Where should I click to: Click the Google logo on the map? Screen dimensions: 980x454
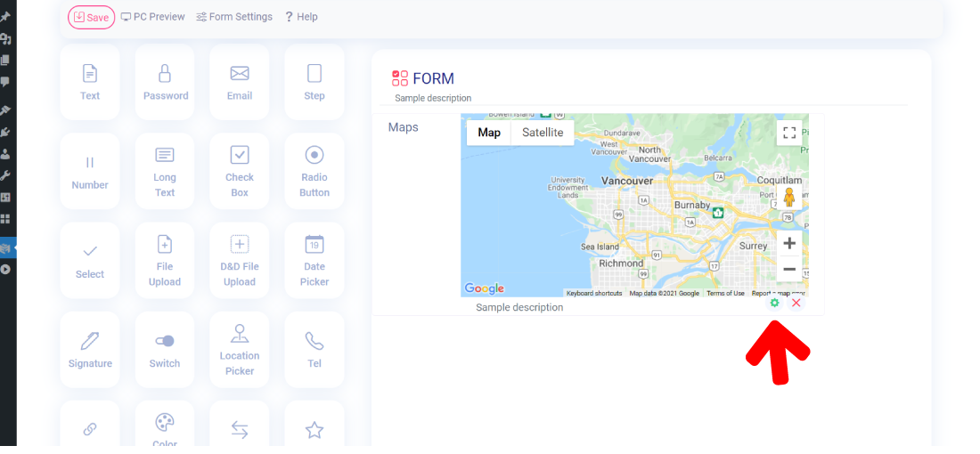(485, 288)
